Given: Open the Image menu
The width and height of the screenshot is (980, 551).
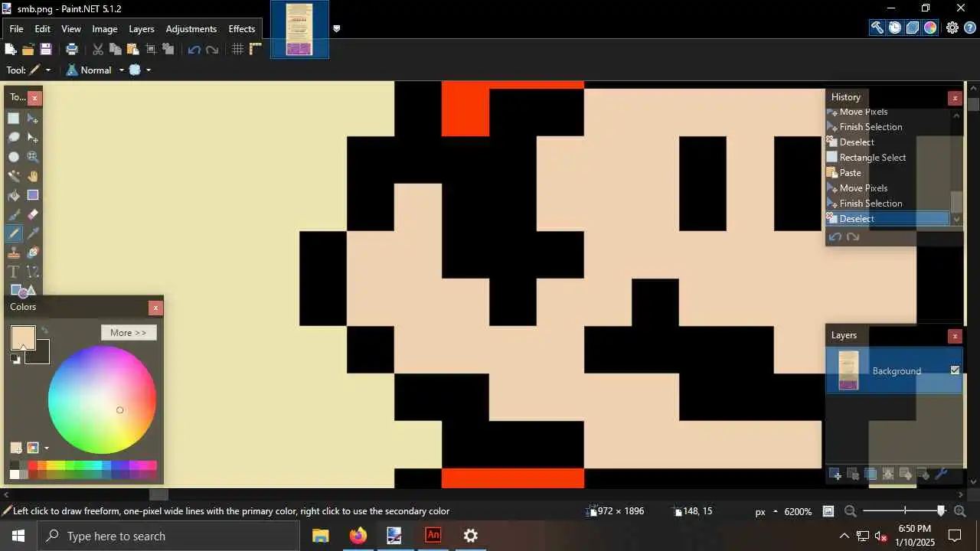Looking at the screenshot, I should (105, 28).
